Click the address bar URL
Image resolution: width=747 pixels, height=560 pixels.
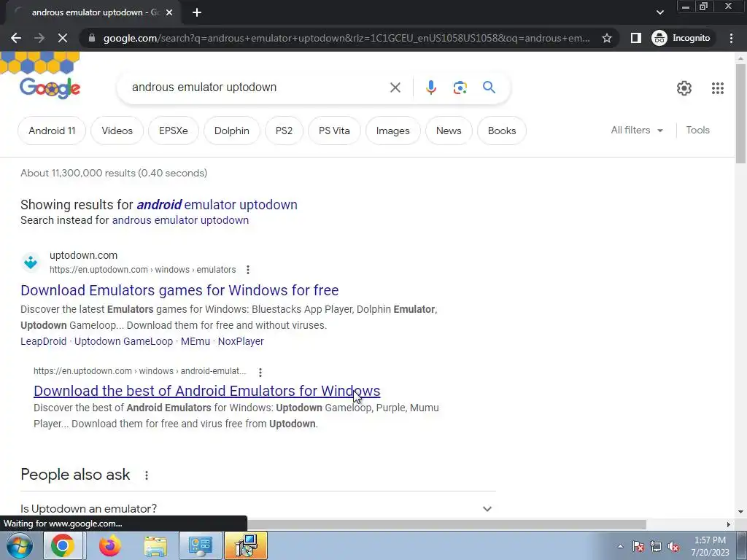[347, 38]
